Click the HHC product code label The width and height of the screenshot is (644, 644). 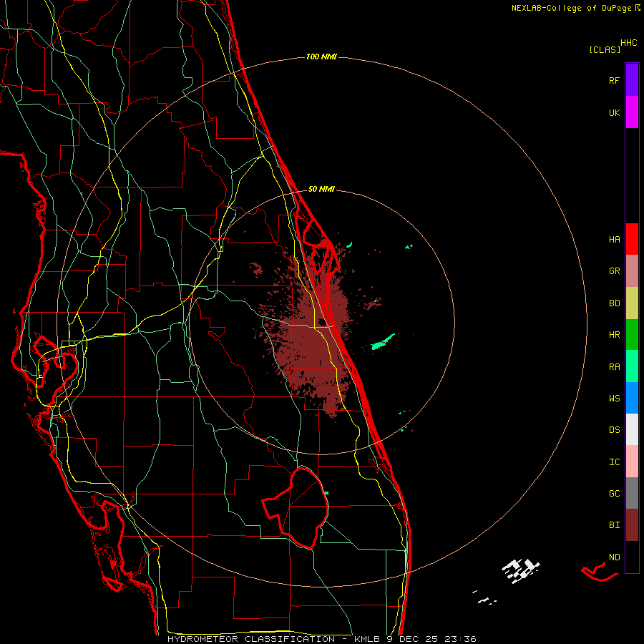(x=628, y=43)
